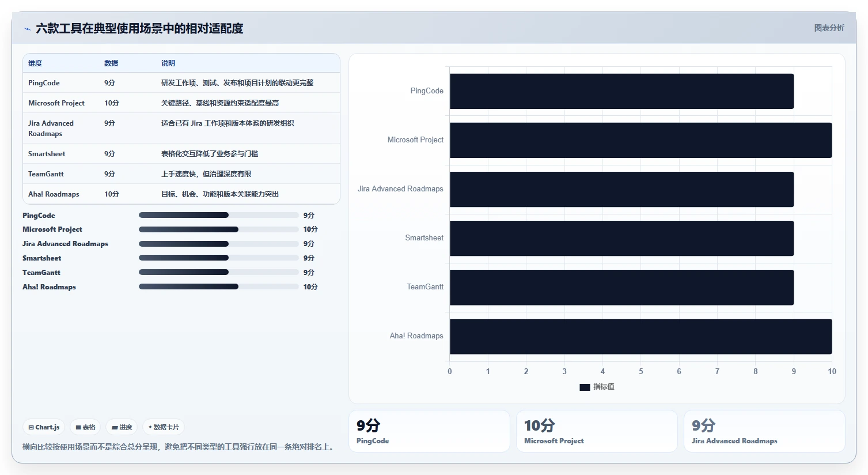Click the TeamGantt y-axis label in chart
The height and width of the screenshot is (475, 868).
(x=425, y=287)
